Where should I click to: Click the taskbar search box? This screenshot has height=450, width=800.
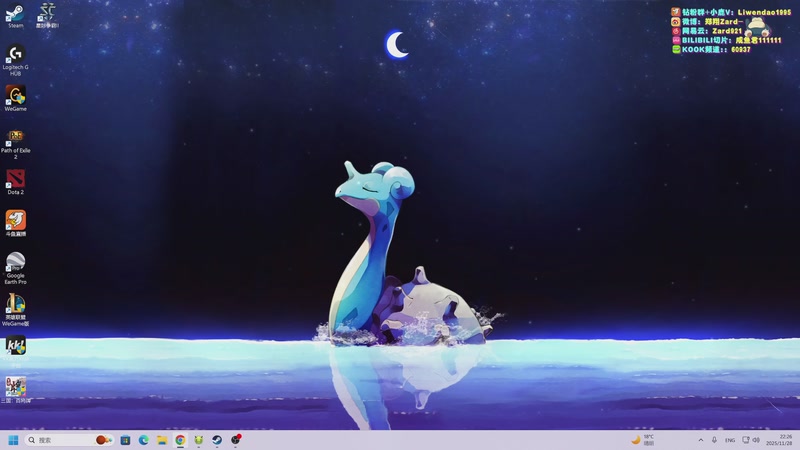click(69, 440)
